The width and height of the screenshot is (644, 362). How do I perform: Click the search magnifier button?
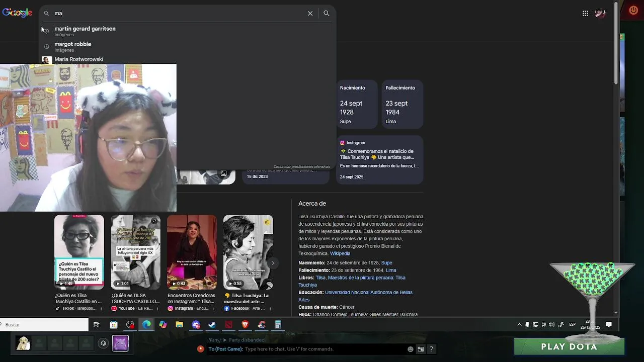coord(327,14)
